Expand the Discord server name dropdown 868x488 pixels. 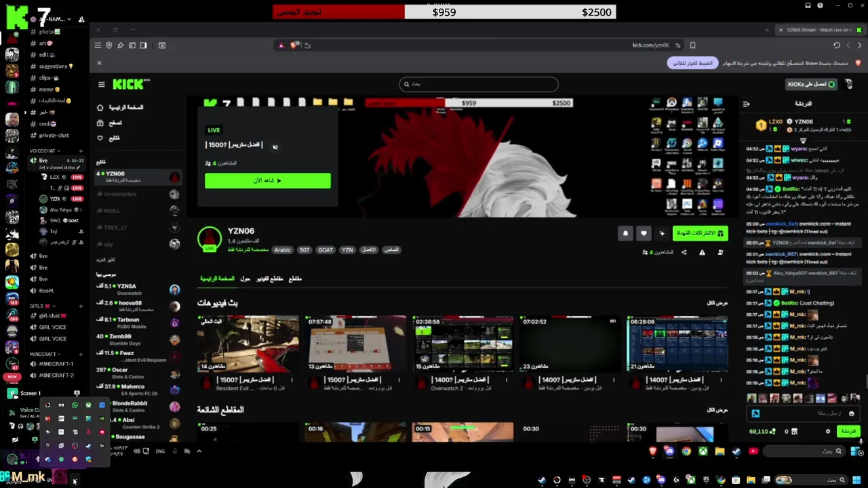tap(70, 20)
